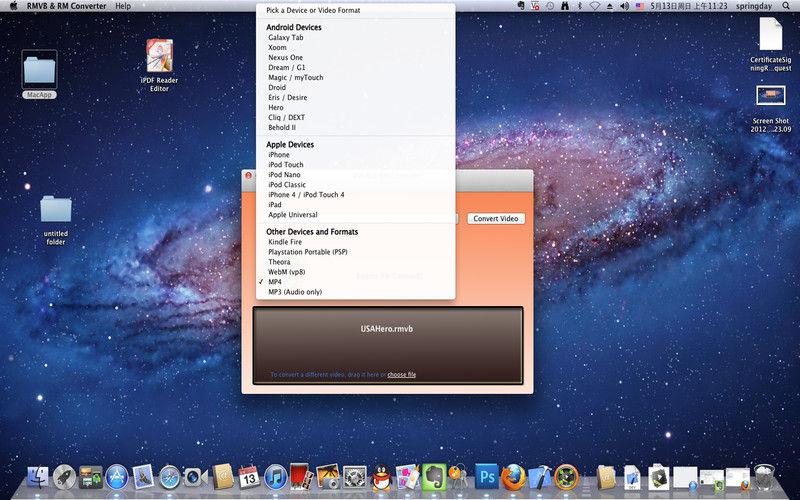Select the MacApp desktop folder
Viewport: 800px width, 500px height.
39,74
